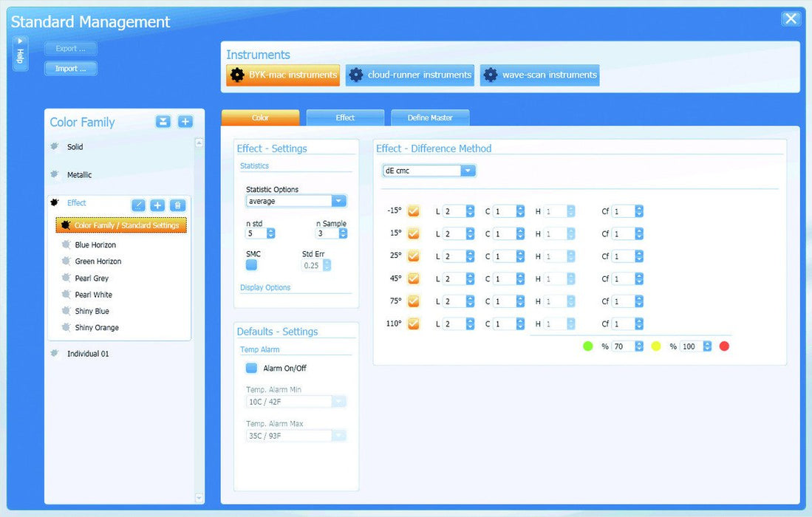812x517 pixels.
Task: Toggle the Alarm On/Off checkbox
Action: [252, 368]
